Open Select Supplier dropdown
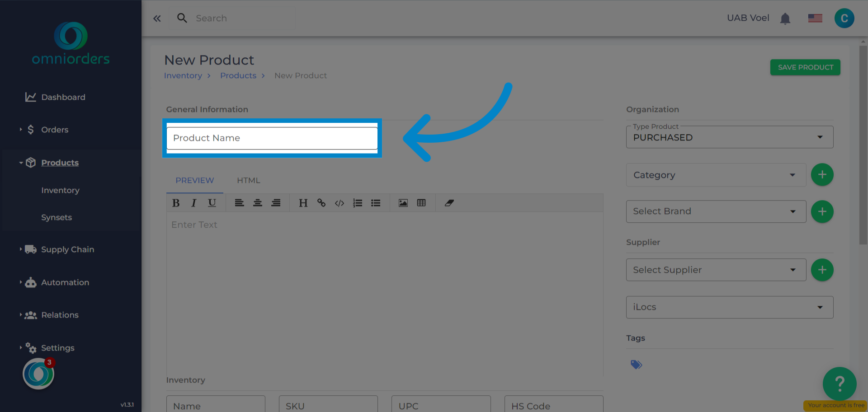The height and width of the screenshot is (412, 868). [716, 270]
